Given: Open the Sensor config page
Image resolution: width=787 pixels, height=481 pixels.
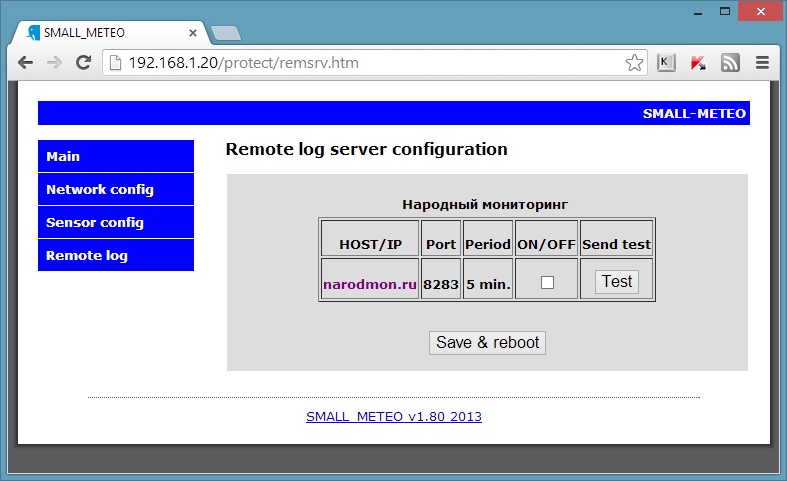Looking at the screenshot, I should [116, 222].
